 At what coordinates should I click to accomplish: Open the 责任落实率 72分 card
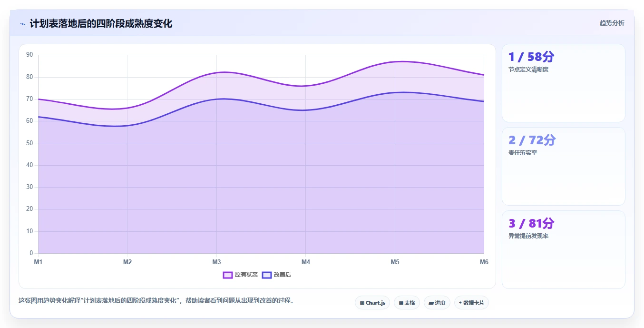563,167
